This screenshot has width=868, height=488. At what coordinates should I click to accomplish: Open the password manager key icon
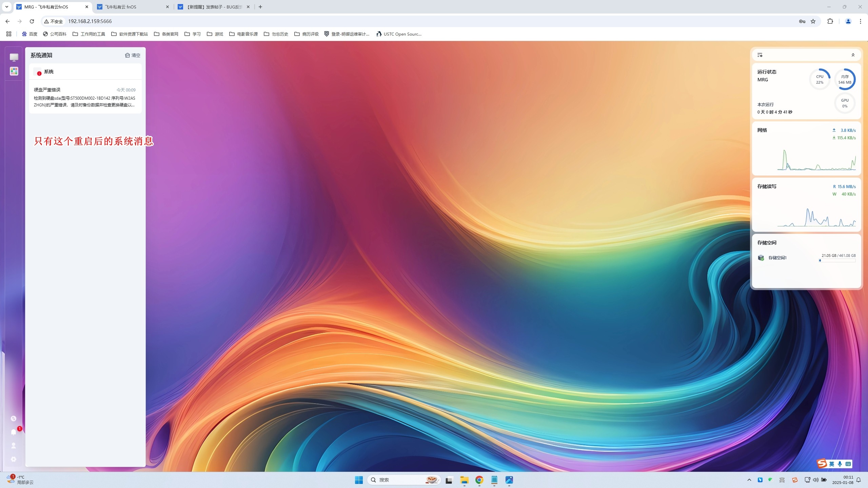(802, 21)
